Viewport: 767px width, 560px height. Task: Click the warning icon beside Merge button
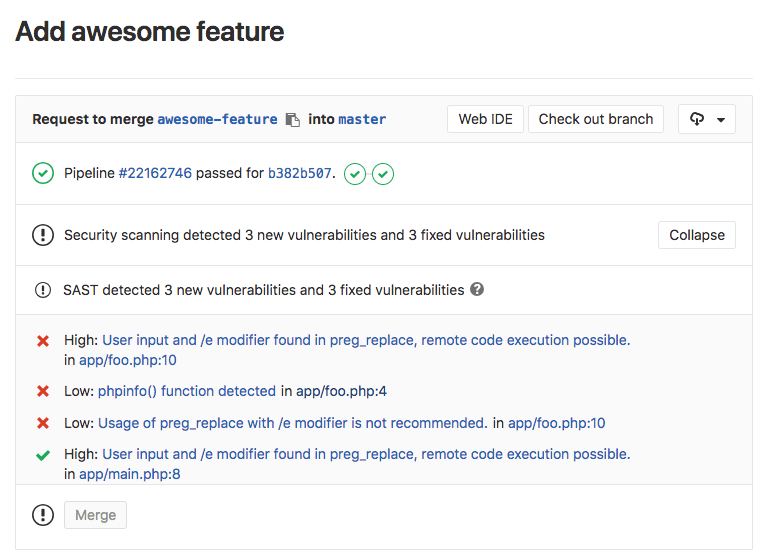[43, 515]
